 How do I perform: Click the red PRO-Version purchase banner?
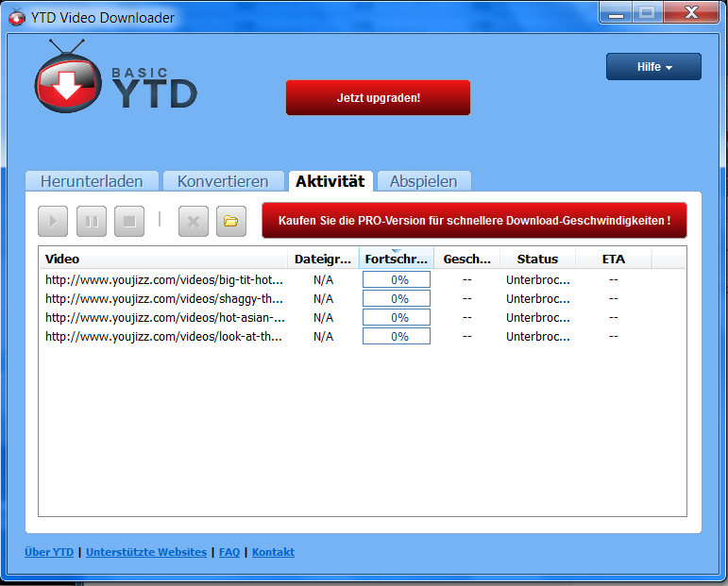point(474,221)
